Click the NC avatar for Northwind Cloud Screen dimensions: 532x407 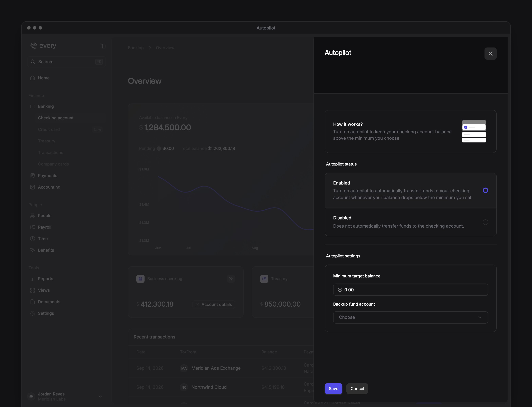pyautogui.click(x=184, y=387)
